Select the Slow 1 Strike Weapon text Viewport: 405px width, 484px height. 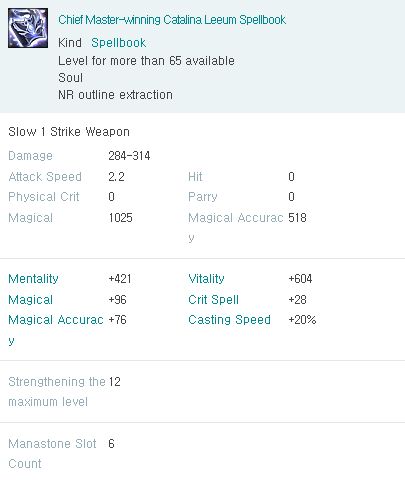coord(69,132)
